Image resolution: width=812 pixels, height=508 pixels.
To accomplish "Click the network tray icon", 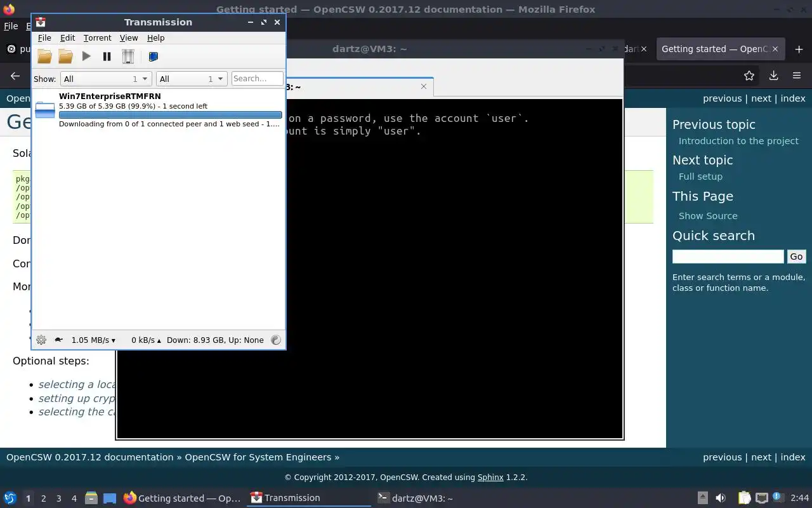I will pyautogui.click(x=762, y=498).
